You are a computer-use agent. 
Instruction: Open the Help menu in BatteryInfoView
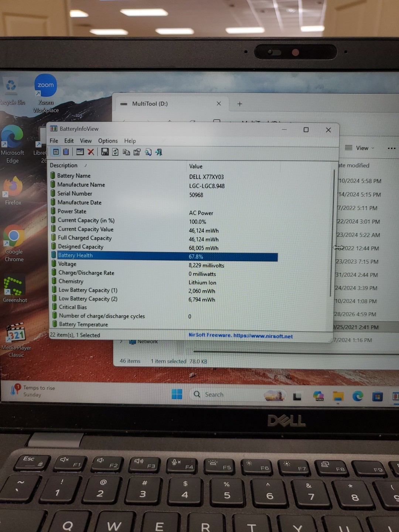(130, 141)
